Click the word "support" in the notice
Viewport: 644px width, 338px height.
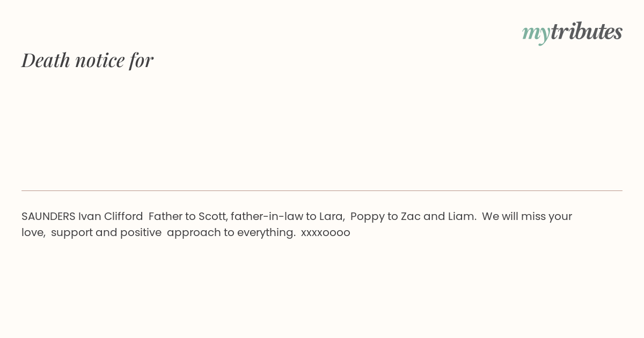[71, 233]
